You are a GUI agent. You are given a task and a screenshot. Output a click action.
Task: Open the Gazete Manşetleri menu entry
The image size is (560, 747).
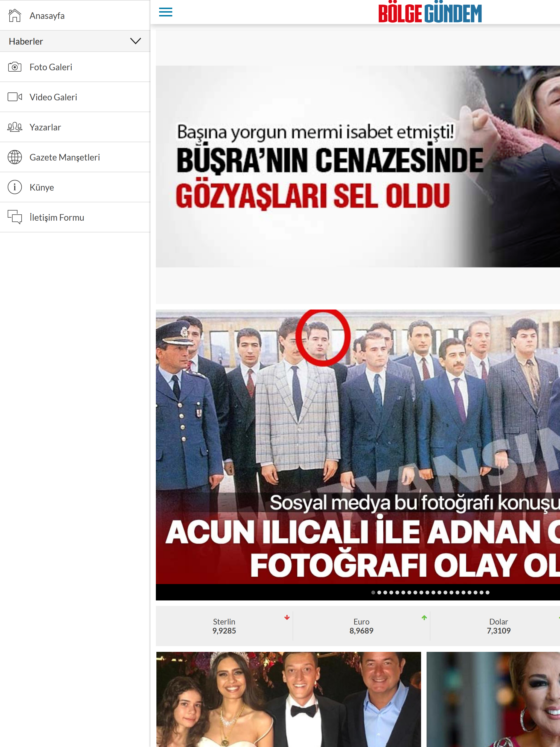tap(65, 157)
